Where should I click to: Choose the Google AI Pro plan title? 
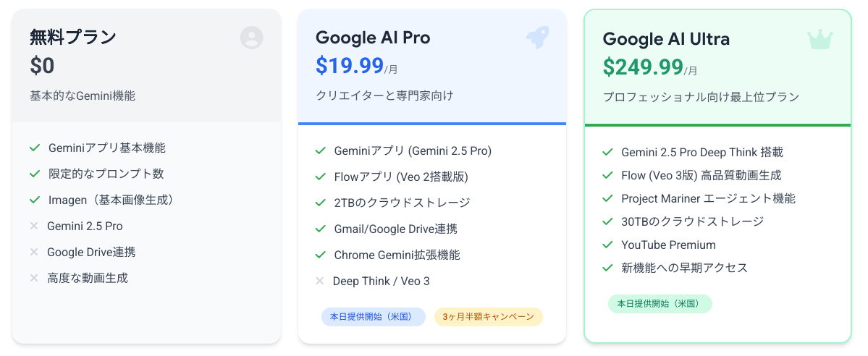pos(373,38)
